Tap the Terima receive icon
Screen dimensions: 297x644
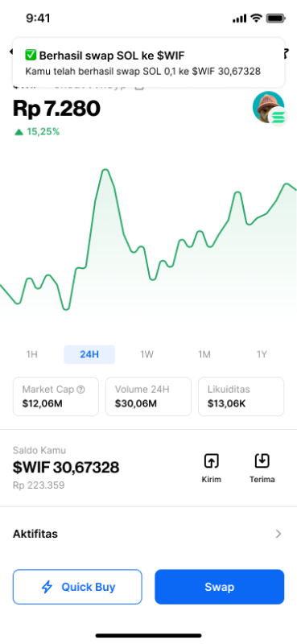click(x=262, y=460)
